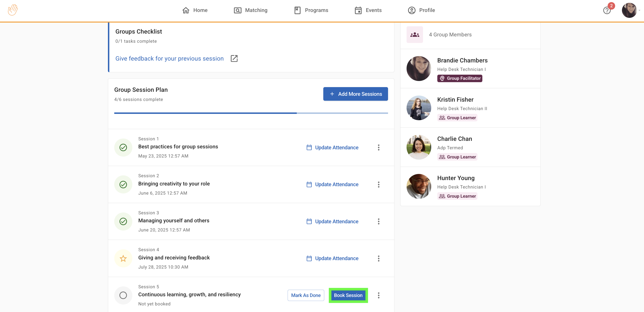The width and height of the screenshot is (644, 312).
Task: Click calendar icon for Session 2 attendance
Action: [x=309, y=184]
